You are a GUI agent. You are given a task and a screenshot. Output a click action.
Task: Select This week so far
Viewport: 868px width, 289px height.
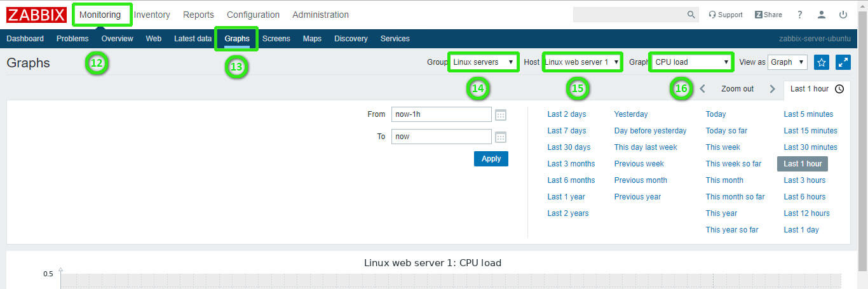733,164
